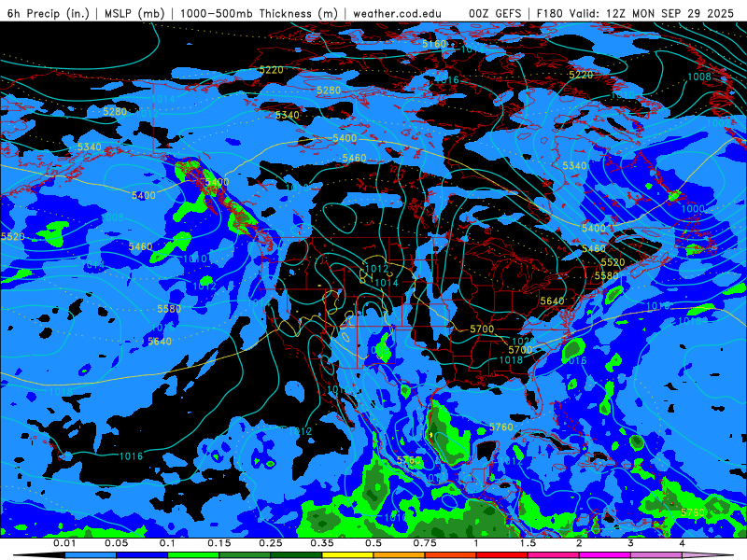Click the "F180 Valid: 12Z MON SEP 29 2025" text

point(635,13)
